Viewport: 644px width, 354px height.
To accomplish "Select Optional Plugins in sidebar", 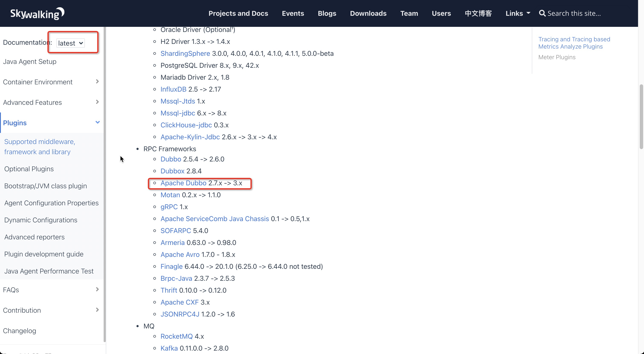I will tap(29, 169).
